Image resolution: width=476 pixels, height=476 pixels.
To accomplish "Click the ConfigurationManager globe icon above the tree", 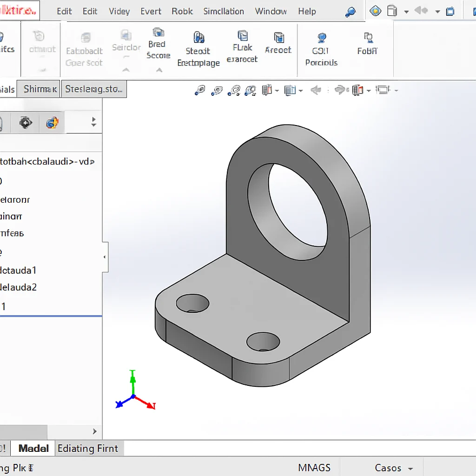I will [x=52, y=122].
